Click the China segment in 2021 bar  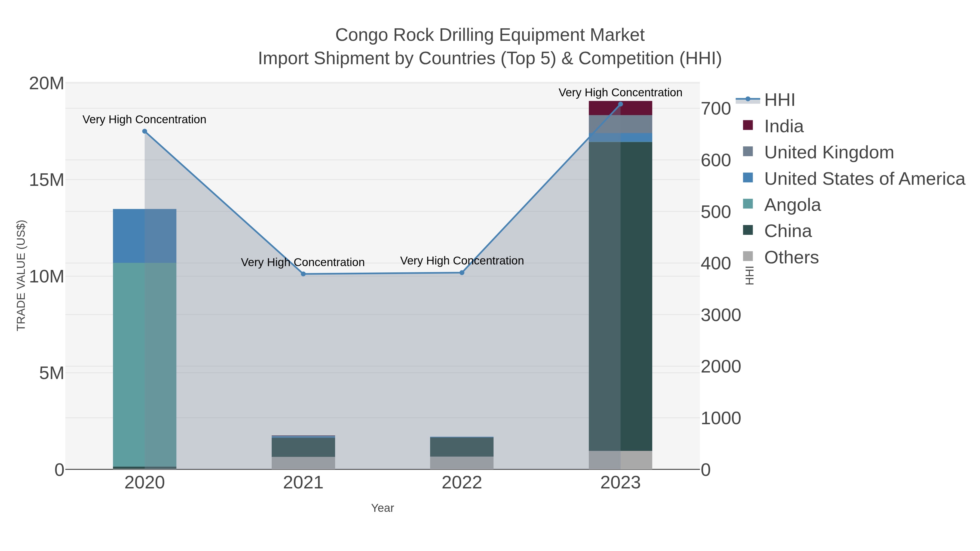(x=303, y=447)
